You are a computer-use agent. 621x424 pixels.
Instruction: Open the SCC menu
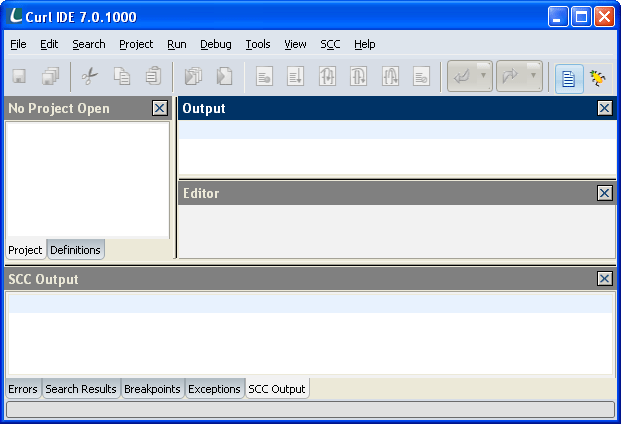330,44
